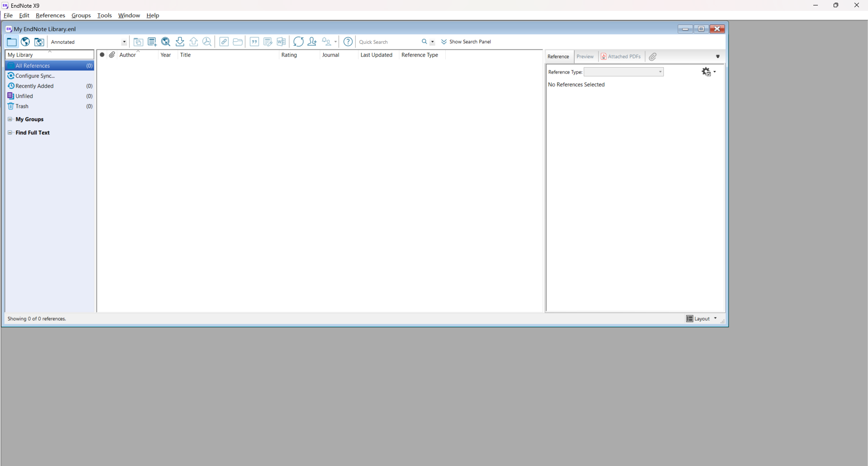
Task: Minimize the My EndNote Library.enl window
Action: (x=685, y=29)
